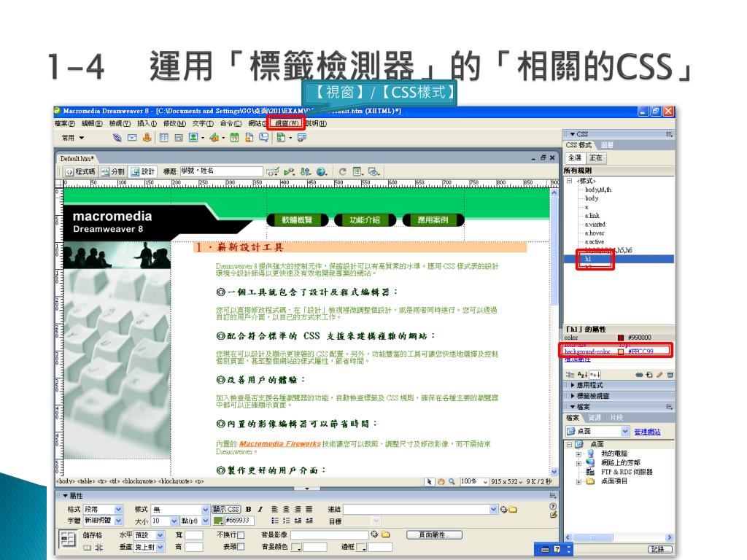Switch to 程式碼 code view
Screen dimensions: 747x560
coord(80,171)
